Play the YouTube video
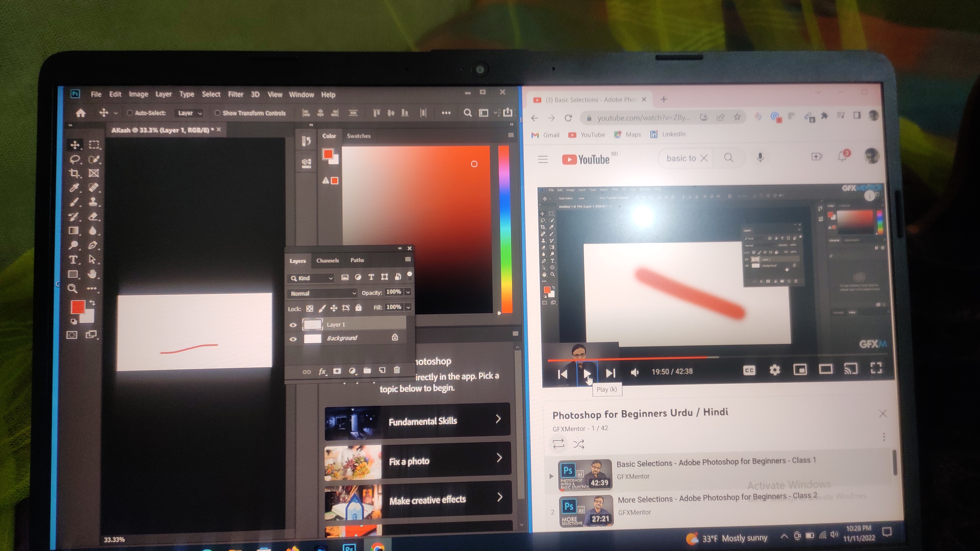980x551 pixels. click(587, 373)
